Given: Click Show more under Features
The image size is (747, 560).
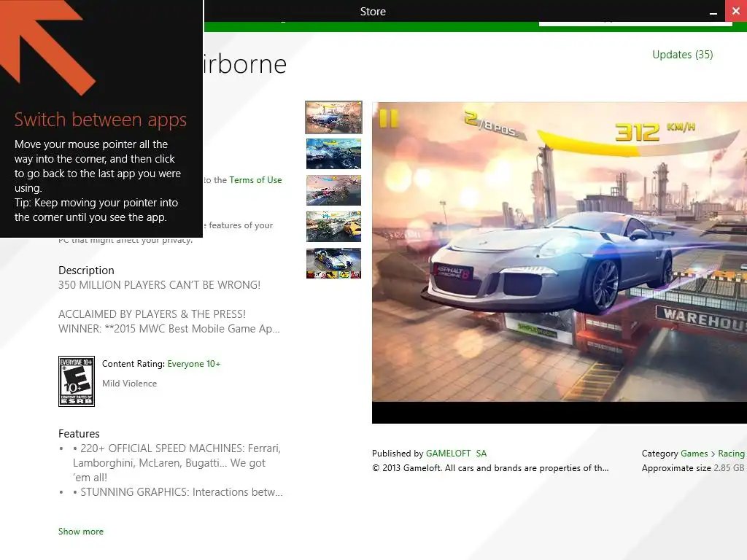Looking at the screenshot, I should [80, 532].
